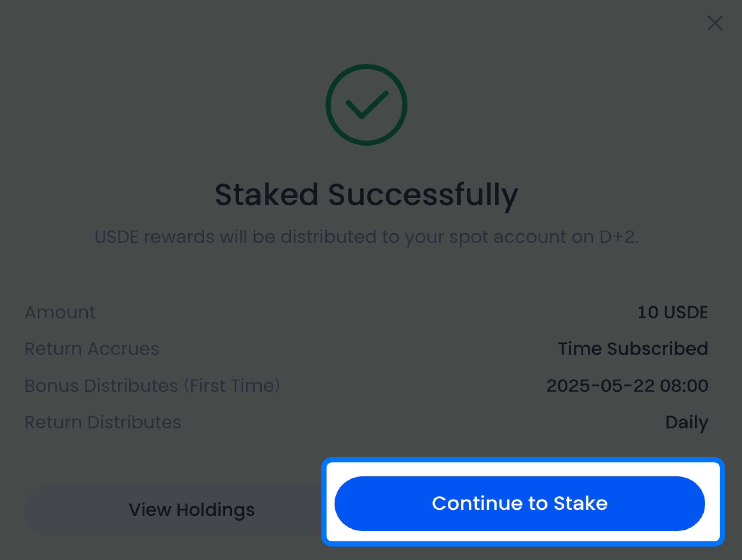Open View Holdings
The width and height of the screenshot is (742, 560).
point(192,510)
